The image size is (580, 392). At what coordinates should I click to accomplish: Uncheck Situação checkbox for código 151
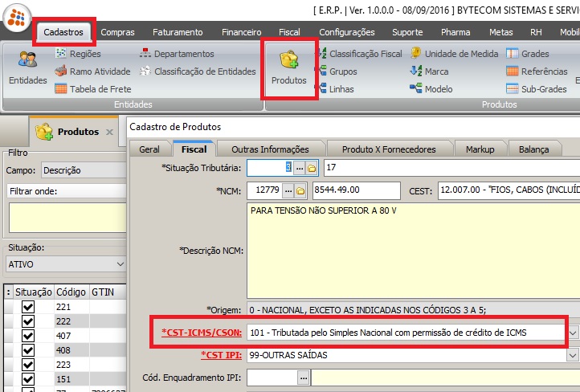[28, 379]
